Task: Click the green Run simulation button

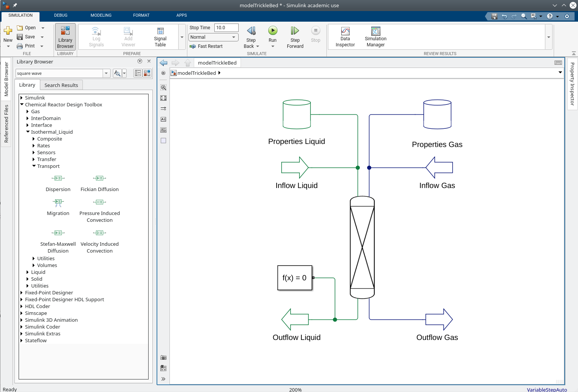Action: click(272, 31)
